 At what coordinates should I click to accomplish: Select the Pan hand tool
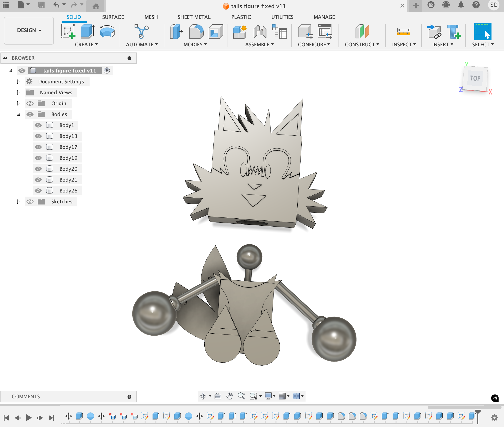tap(229, 396)
